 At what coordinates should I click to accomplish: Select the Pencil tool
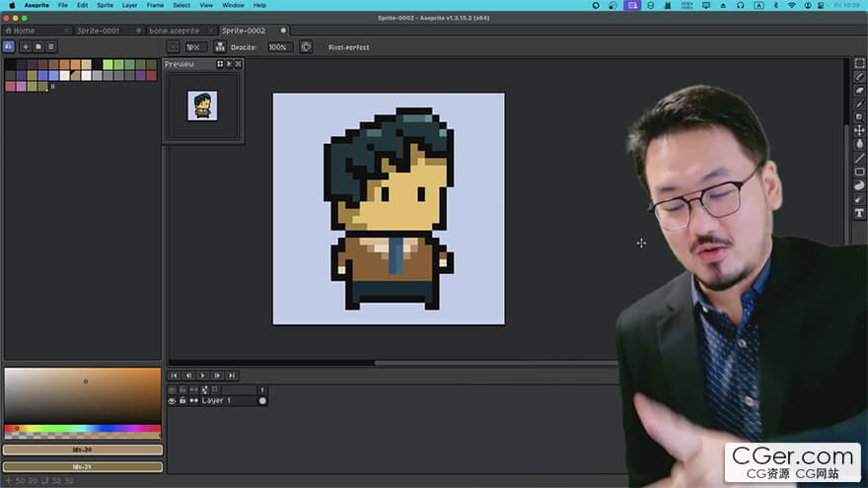coord(859,77)
